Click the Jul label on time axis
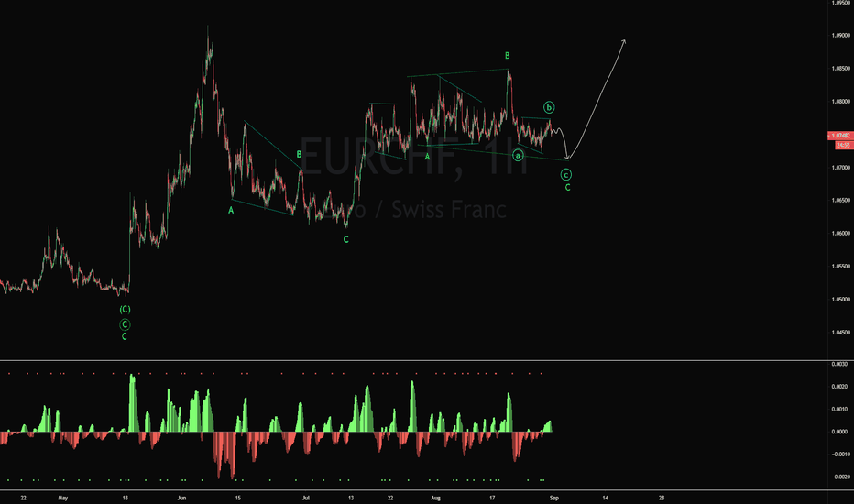 tap(305, 498)
